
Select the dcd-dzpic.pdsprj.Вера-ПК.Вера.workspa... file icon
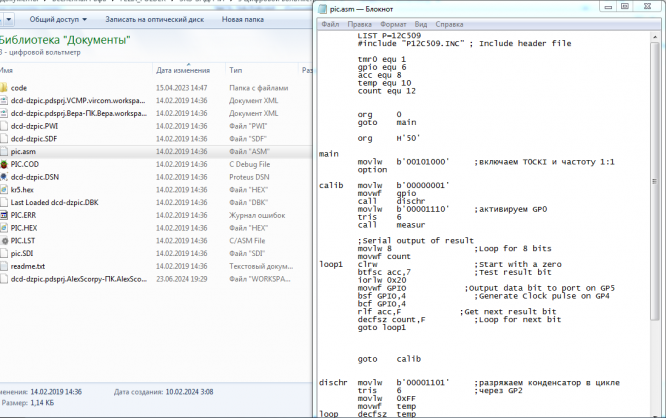click(x=4, y=113)
